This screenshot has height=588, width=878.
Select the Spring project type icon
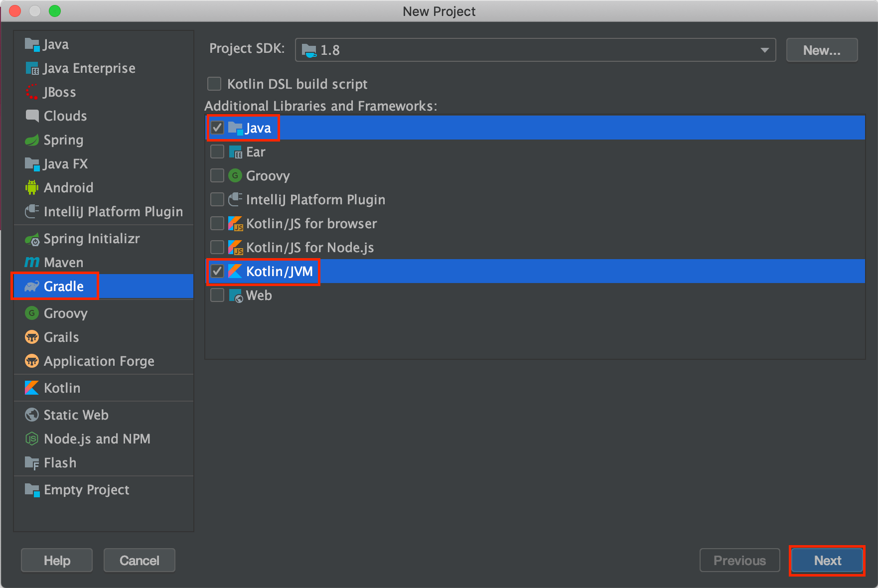point(31,140)
